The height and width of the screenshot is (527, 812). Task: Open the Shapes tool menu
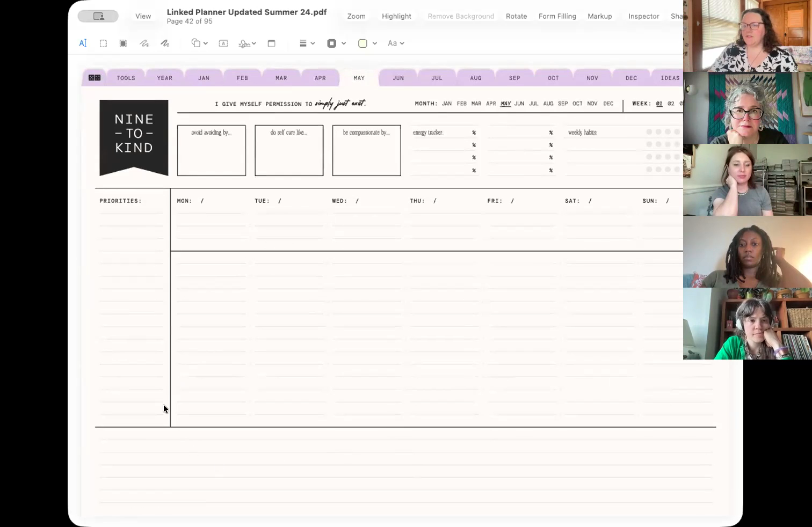[x=196, y=43]
